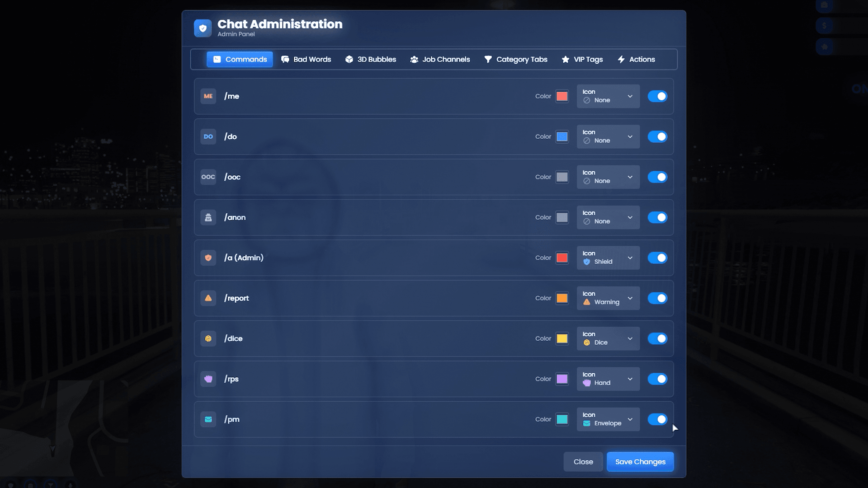Disable the /ooc command toggle

[x=657, y=177]
